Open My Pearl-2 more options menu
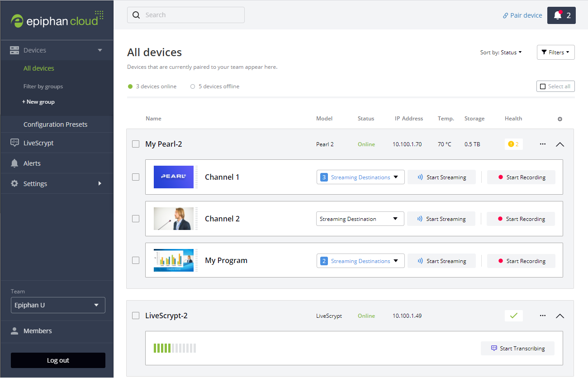Screen dimensions: 588x378 tap(543, 144)
